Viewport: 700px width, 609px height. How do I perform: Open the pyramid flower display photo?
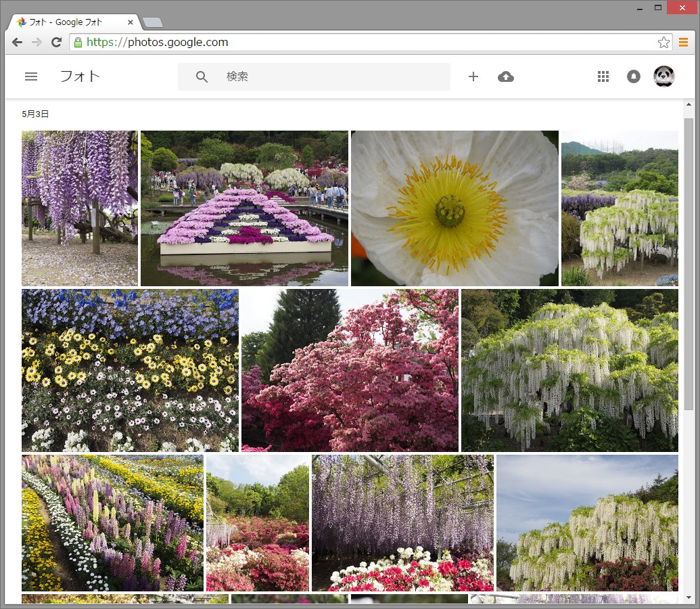(x=244, y=208)
